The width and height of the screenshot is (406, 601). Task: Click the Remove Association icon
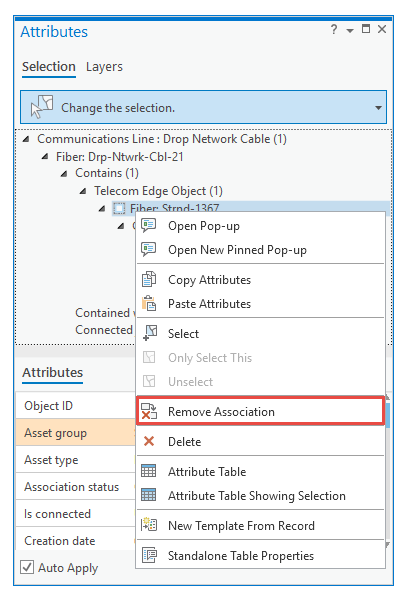149,411
